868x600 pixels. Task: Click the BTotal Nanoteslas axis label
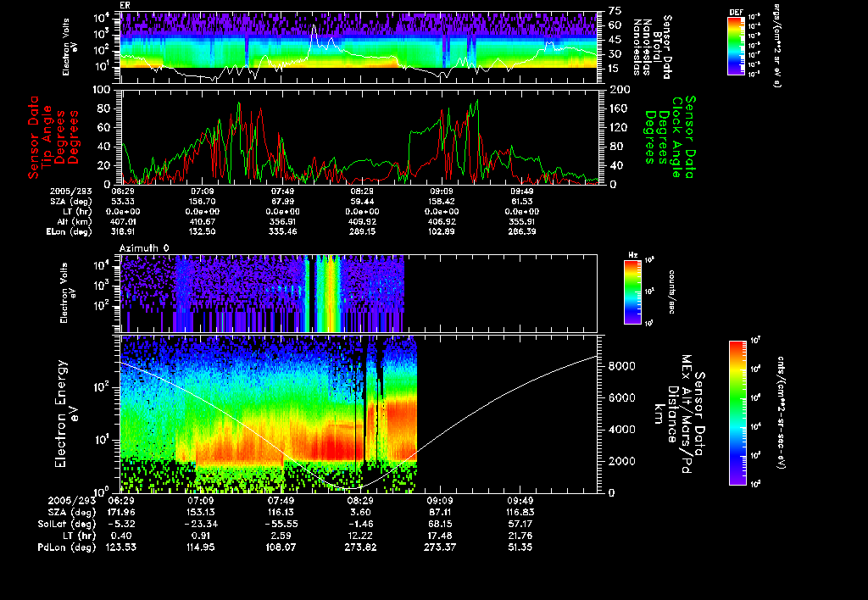[652, 47]
